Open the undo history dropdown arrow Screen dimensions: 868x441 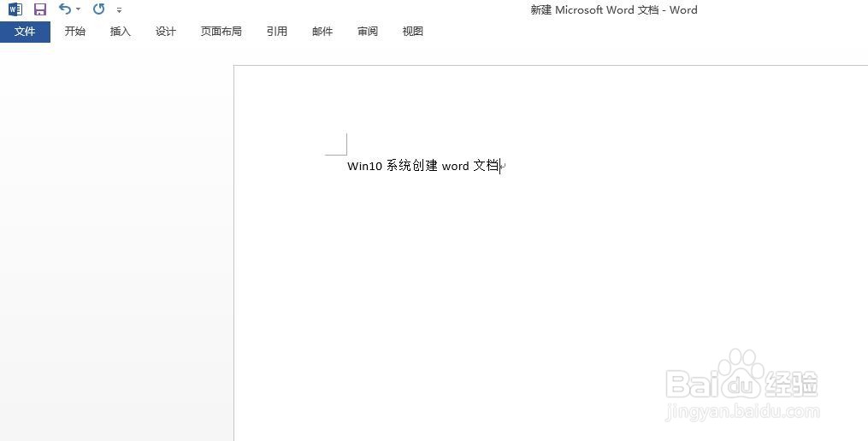coord(78,9)
